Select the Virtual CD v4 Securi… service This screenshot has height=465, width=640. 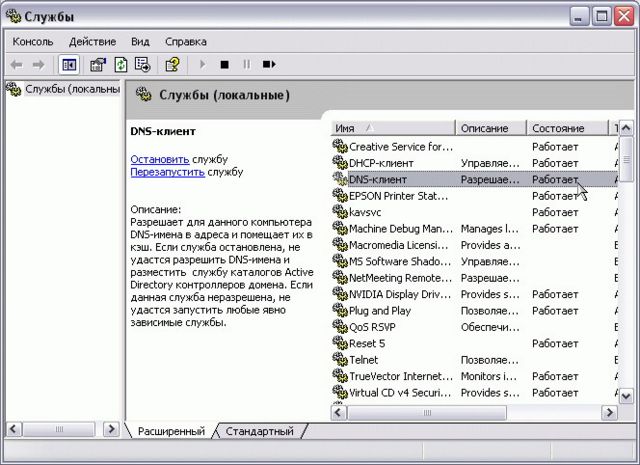(400, 392)
